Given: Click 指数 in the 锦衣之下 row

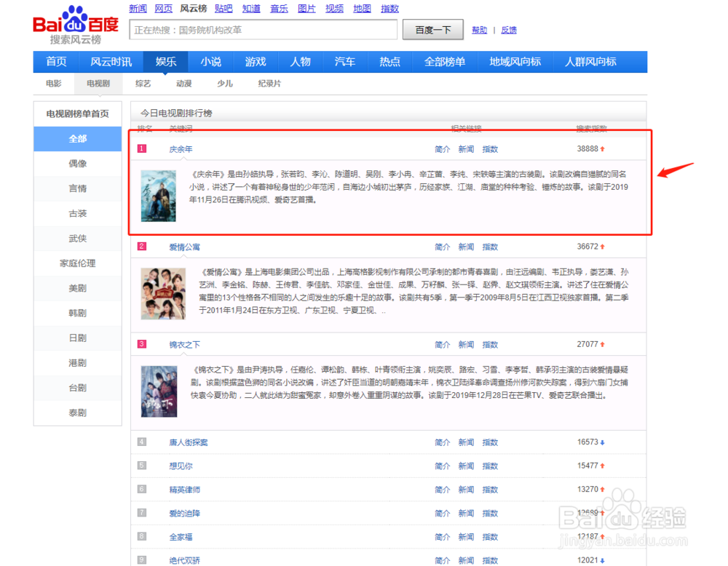Looking at the screenshot, I should (x=490, y=345).
